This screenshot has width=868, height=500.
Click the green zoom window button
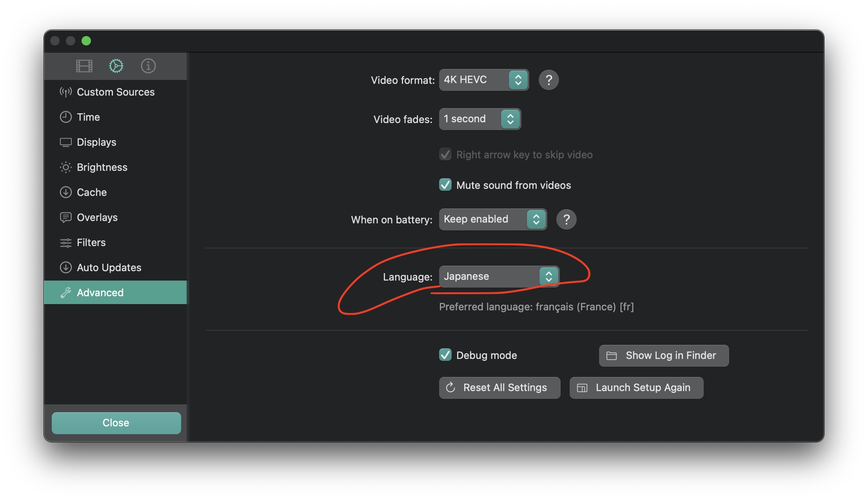point(86,41)
